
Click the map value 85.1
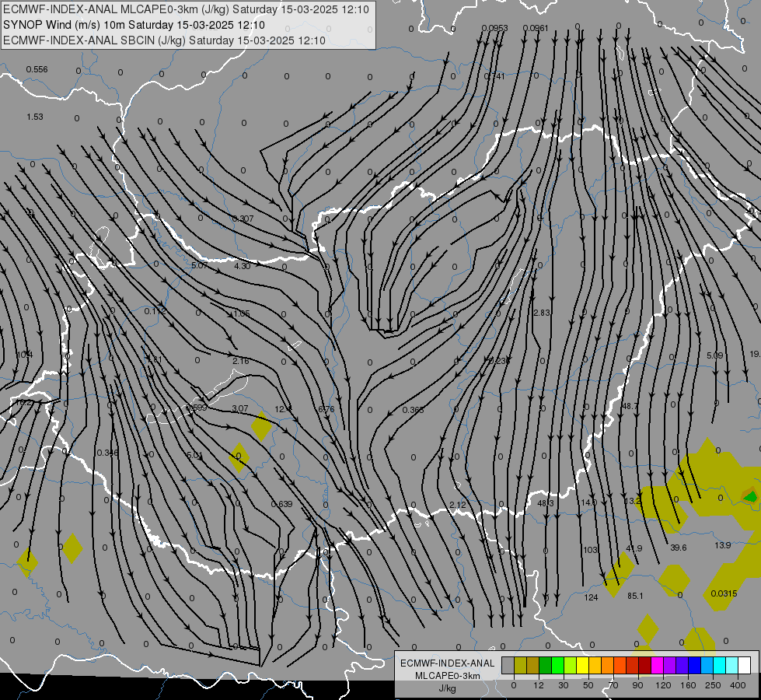tap(635, 596)
